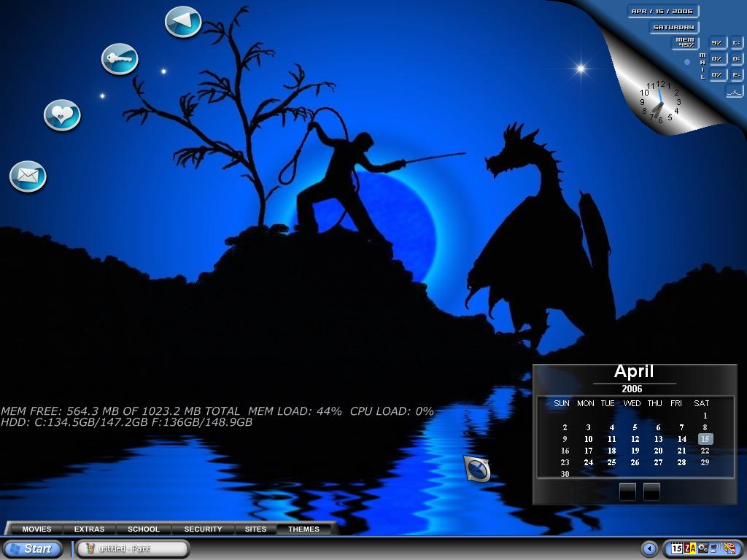Open the THEMES menu on the bottom bar
Viewport: 747px width, 560px height.
(304, 529)
